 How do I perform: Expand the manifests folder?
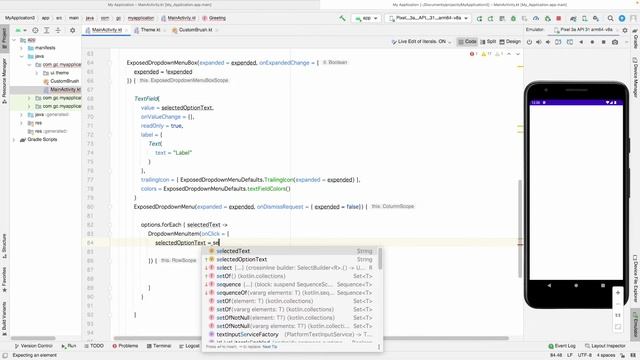click(22, 48)
